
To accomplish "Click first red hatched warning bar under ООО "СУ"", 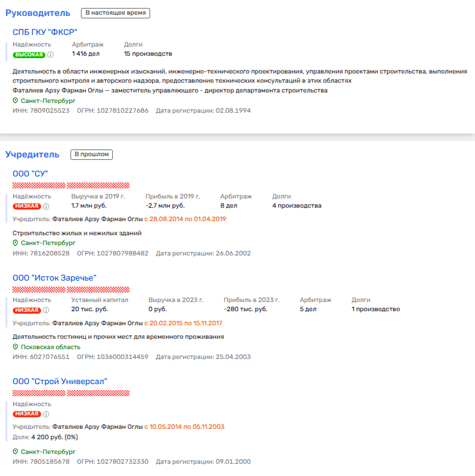I will 38,186.
